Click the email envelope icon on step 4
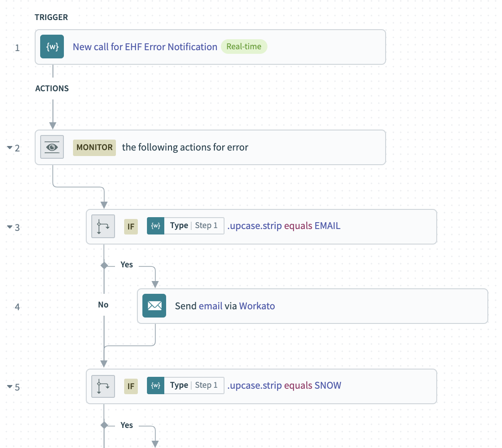The height and width of the screenshot is (448, 502). pos(154,306)
